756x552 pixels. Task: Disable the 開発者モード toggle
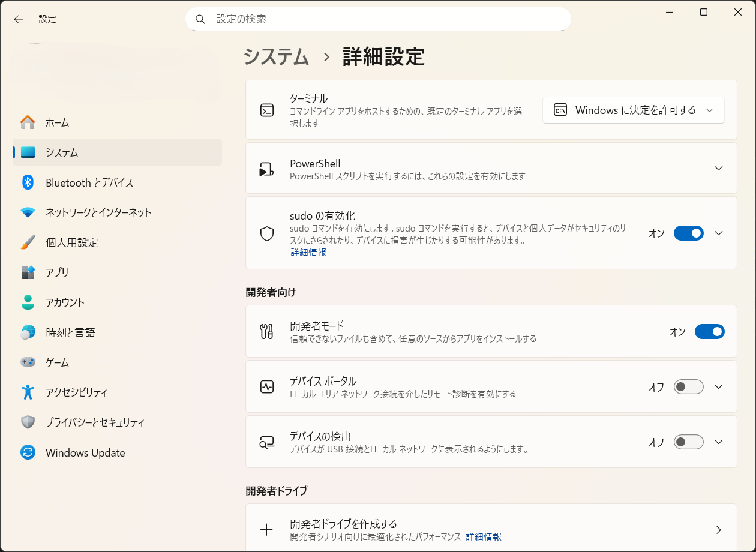tap(710, 331)
